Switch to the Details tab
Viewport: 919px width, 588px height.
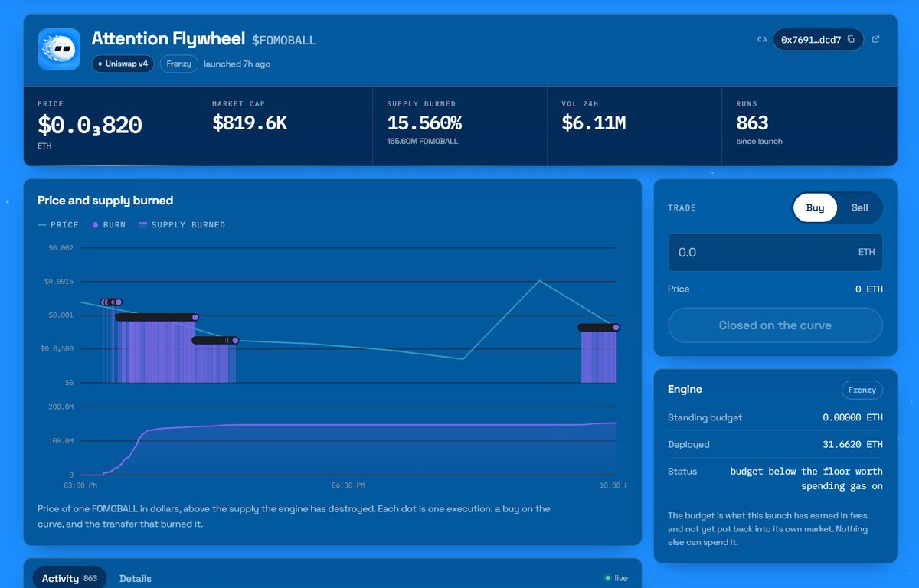(136, 578)
